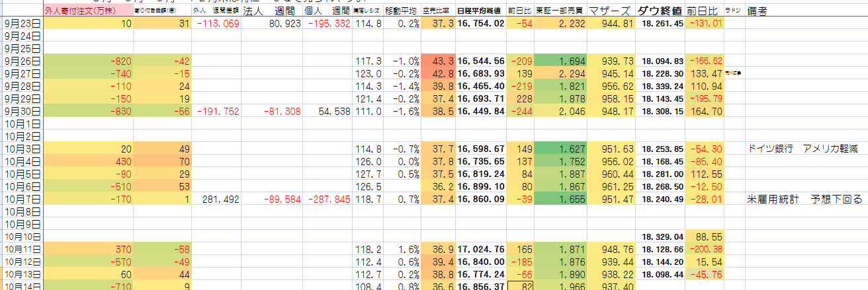The width and height of the screenshot is (868, 290).
Task: Select the red short-selling ratio cell 43.3
Action: click(x=438, y=61)
